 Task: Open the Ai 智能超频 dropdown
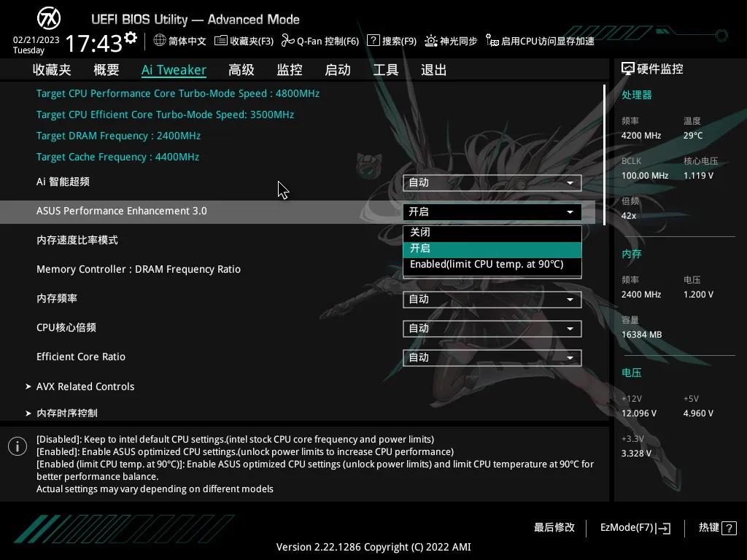click(492, 182)
